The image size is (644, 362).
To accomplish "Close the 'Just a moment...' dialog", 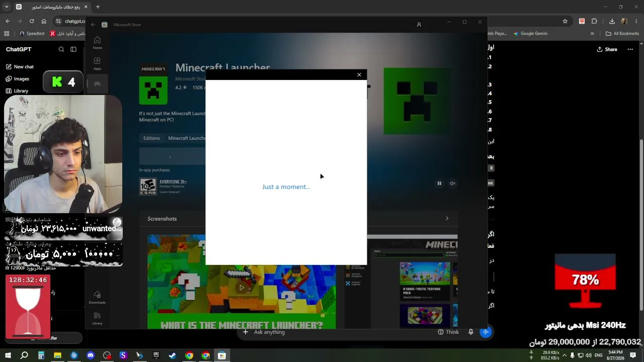I will (x=359, y=75).
